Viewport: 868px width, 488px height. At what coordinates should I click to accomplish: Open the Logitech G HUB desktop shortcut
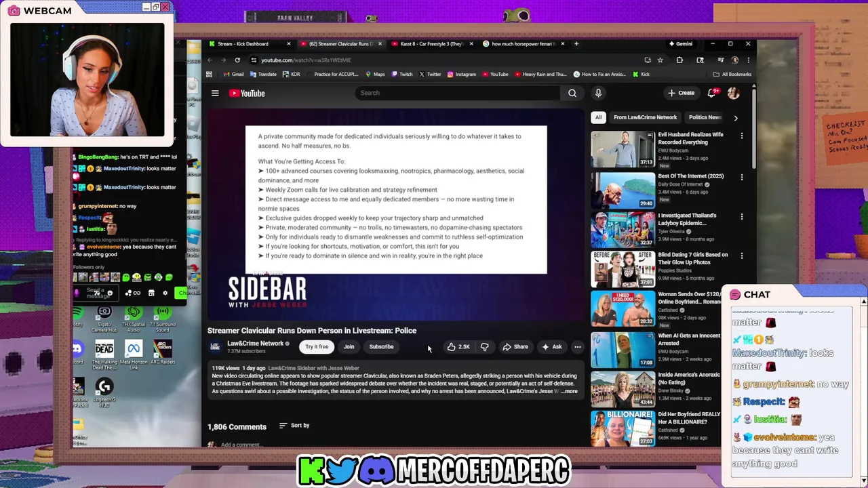104,393
